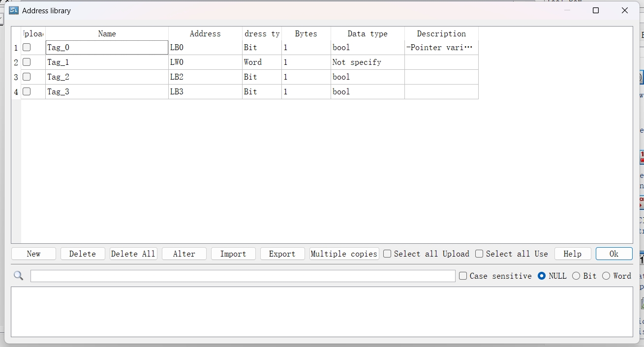Image resolution: width=644 pixels, height=347 pixels.
Task: Click the Delete All button
Action: [133, 254]
